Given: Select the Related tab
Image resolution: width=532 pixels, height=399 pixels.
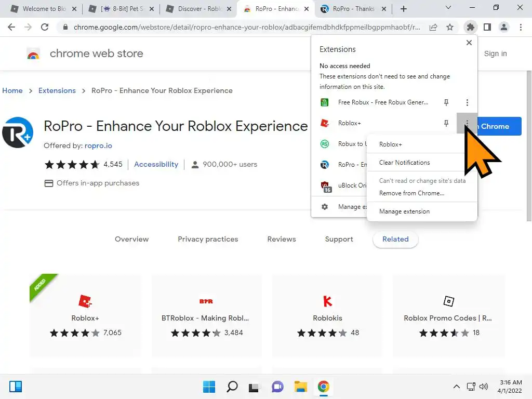Looking at the screenshot, I should 395,239.
